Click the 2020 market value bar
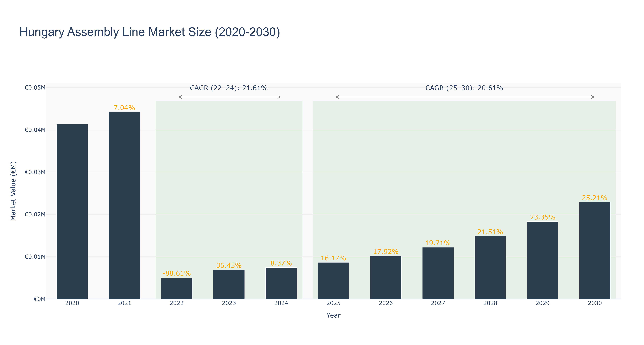Image resolution: width=644 pixels, height=345 pixels. [x=72, y=211]
